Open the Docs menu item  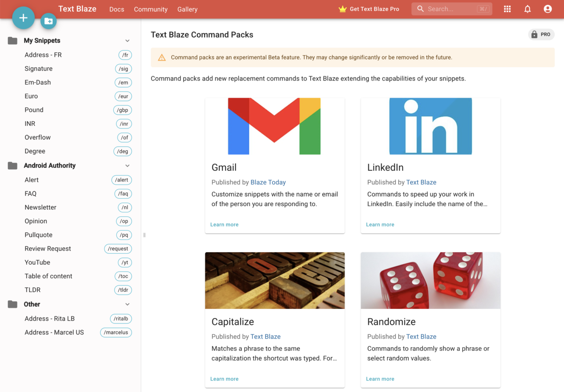[117, 9]
